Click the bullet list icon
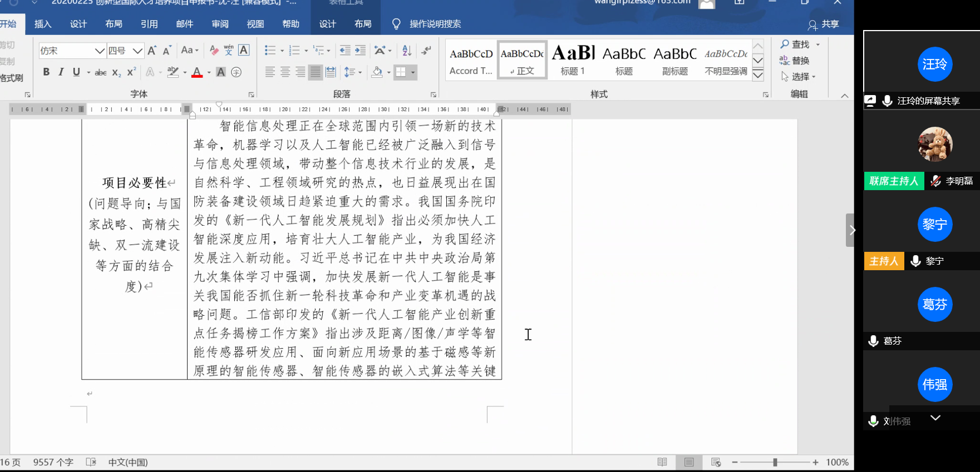 point(270,51)
